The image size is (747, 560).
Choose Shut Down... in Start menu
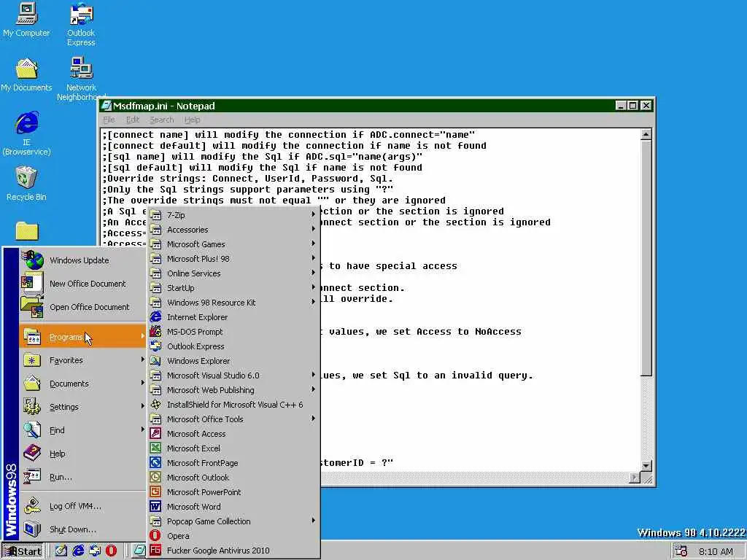coord(82,529)
